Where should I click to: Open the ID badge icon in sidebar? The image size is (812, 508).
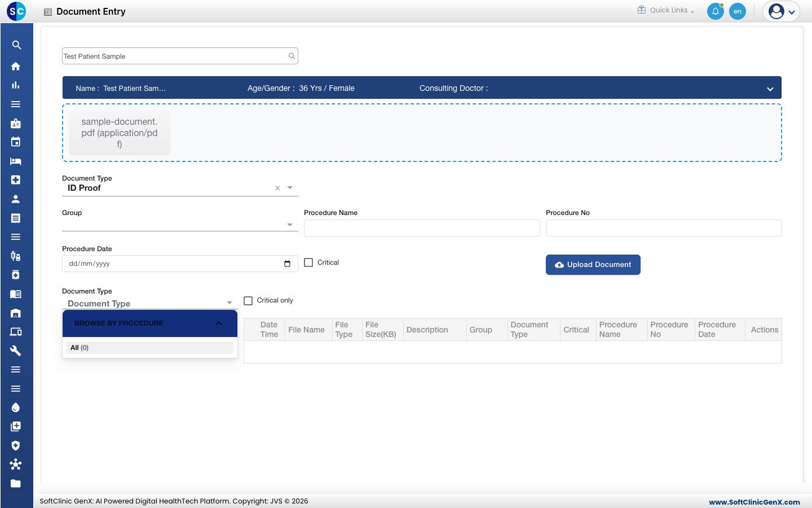tap(16, 123)
